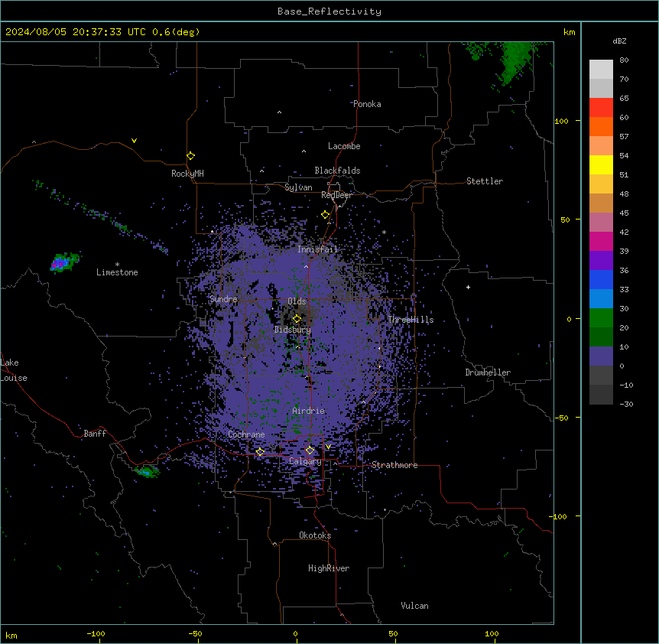Select the yellow V marker northeast of Calgary
Image resolution: width=659 pixels, height=644 pixels.
pos(328,447)
